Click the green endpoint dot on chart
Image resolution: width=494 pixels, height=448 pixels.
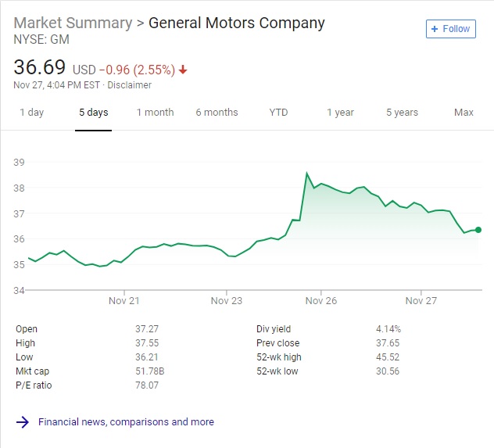click(x=478, y=230)
